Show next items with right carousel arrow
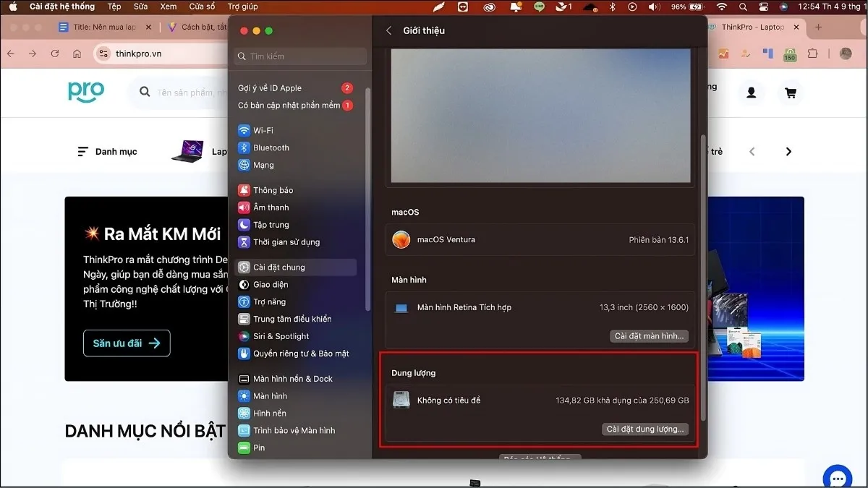 788,152
